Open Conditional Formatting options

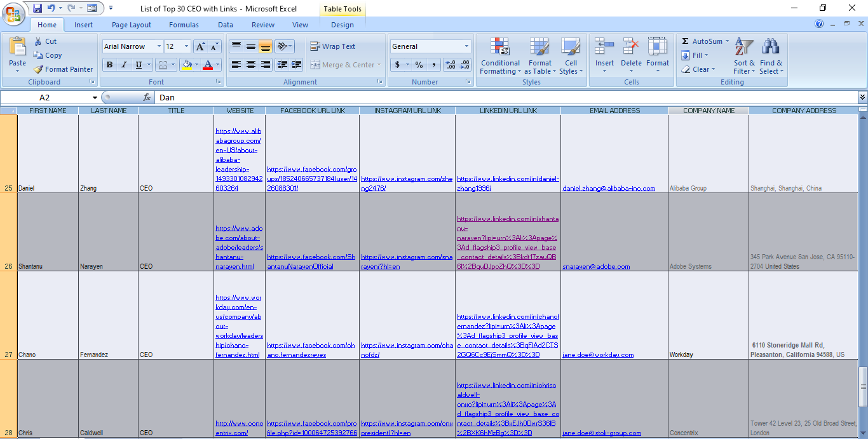(500, 56)
